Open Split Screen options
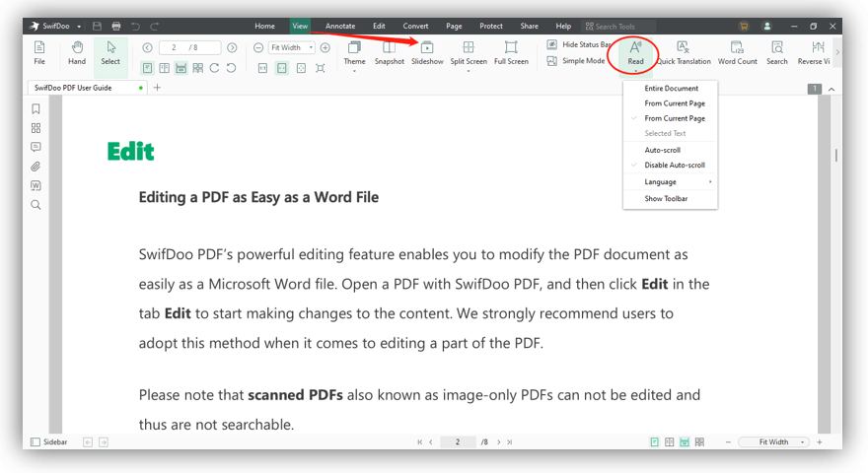 point(469,55)
